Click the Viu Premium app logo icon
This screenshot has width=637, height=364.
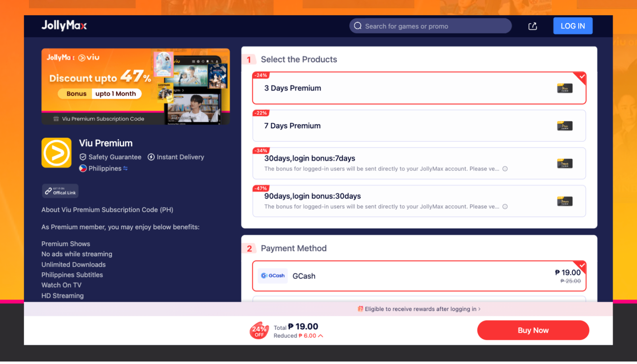(x=56, y=153)
